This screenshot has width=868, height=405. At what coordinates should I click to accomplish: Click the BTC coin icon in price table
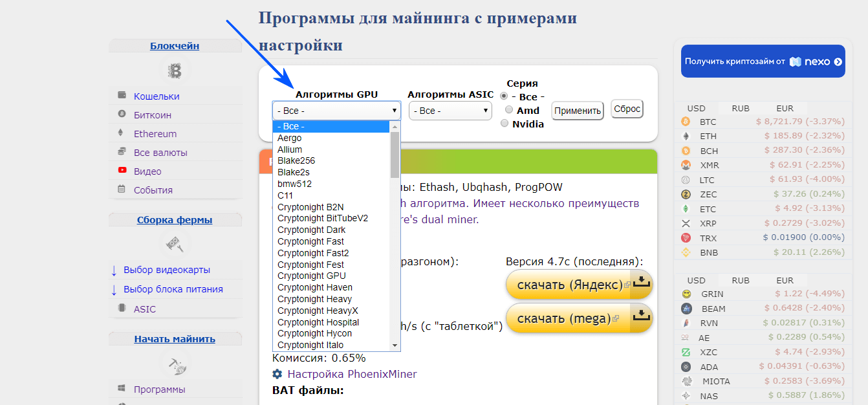click(686, 121)
